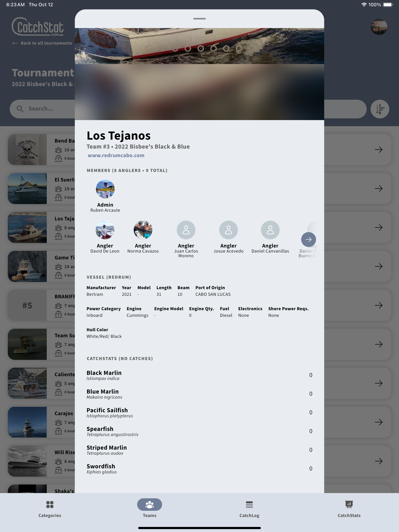Click the sort order icon button
399x532 pixels.
(380, 109)
